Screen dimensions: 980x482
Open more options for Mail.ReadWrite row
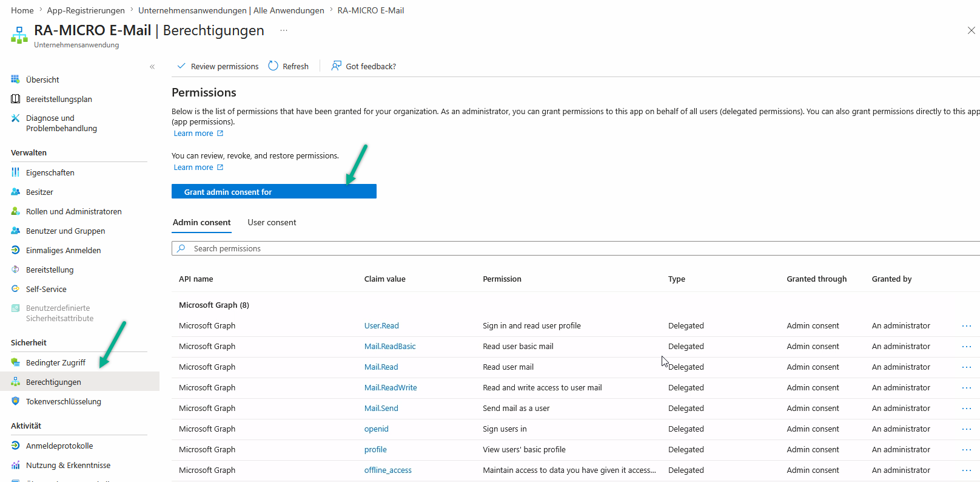pos(967,388)
